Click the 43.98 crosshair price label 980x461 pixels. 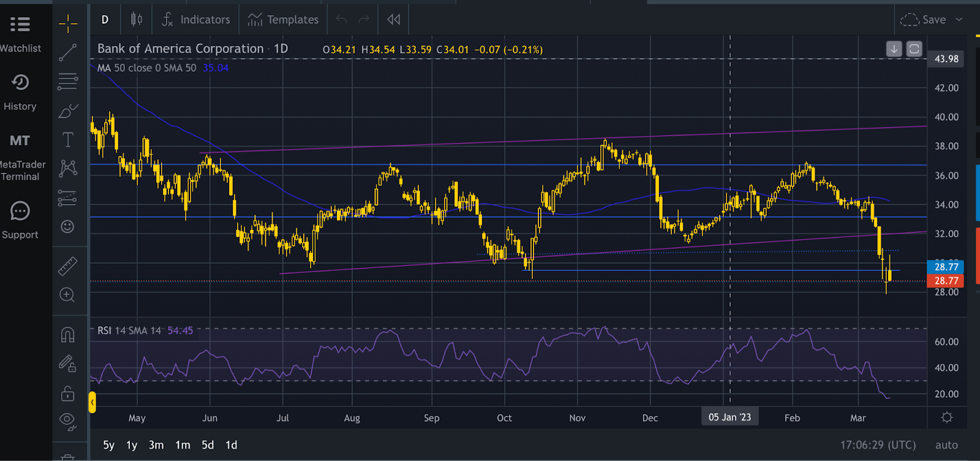click(x=946, y=59)
